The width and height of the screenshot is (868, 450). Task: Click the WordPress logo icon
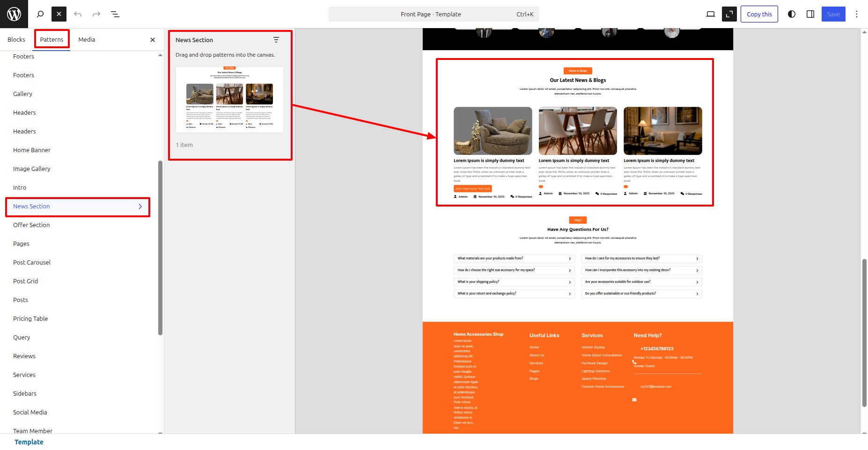[14, 14]
